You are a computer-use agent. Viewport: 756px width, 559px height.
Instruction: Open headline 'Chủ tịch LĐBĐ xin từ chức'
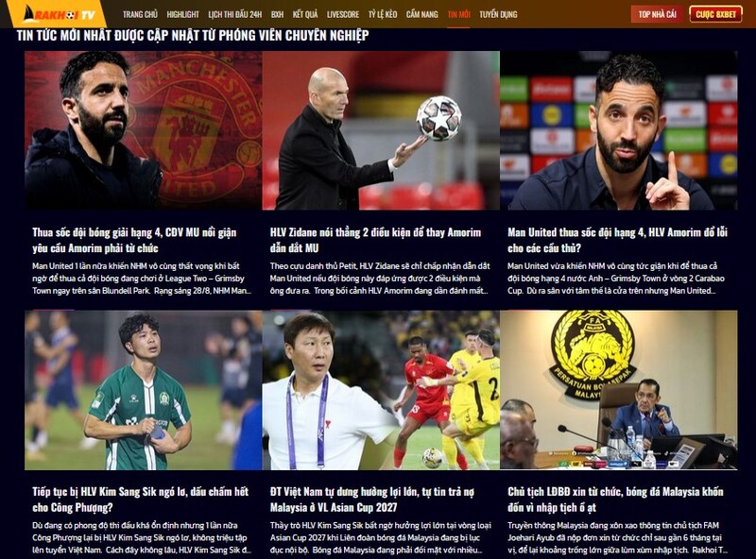pyautogui.click(x=615, y=500)
